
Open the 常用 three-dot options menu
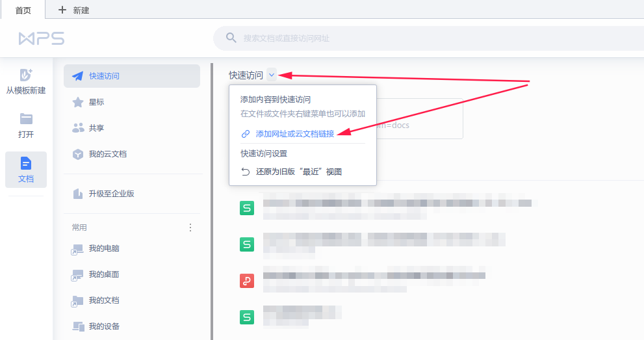coord(190,228)
